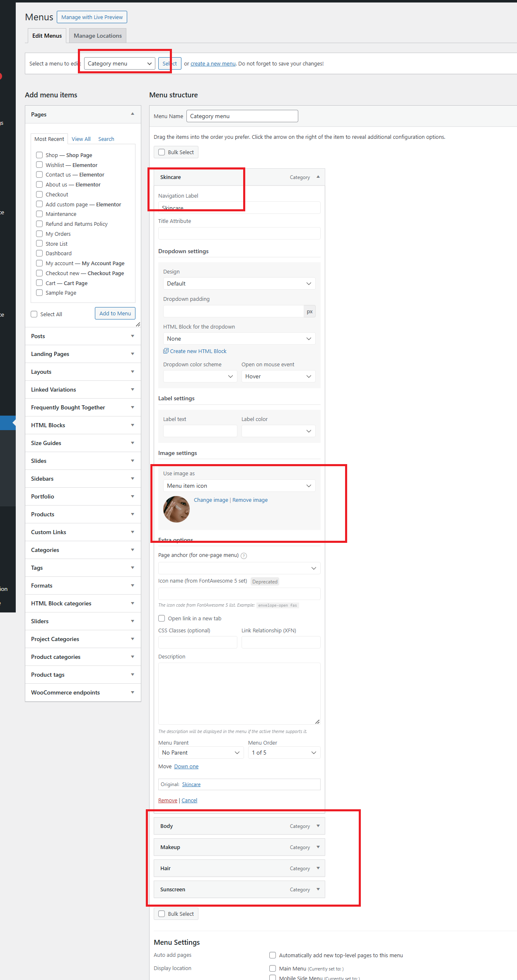
Task: Open the Select a menu to edit dropdown
Action: 120,63
